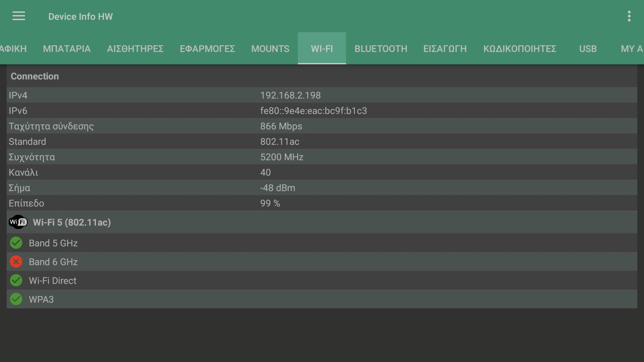Click the Wi-Fi logo icon
This screenshot has width=644, height=362.
(x=18, y=222)
